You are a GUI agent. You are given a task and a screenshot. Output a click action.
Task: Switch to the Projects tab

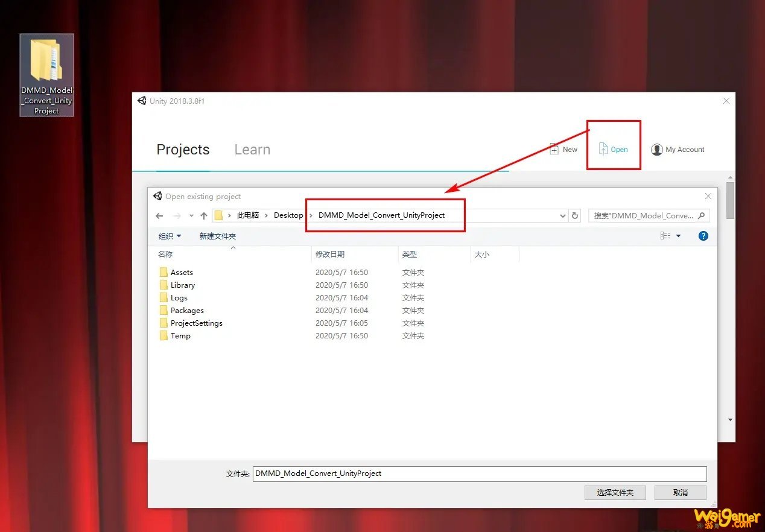coord(183,150)
